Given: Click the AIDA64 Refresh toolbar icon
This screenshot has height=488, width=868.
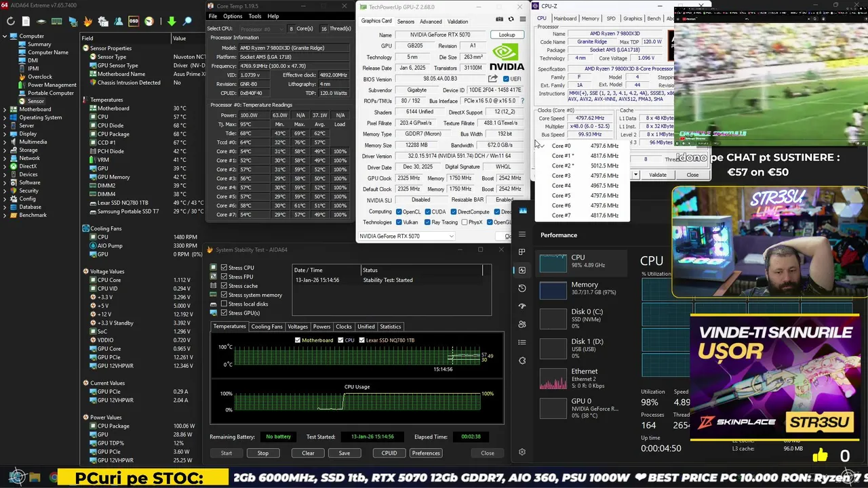Looking at the screenshot, I should 11,21.
